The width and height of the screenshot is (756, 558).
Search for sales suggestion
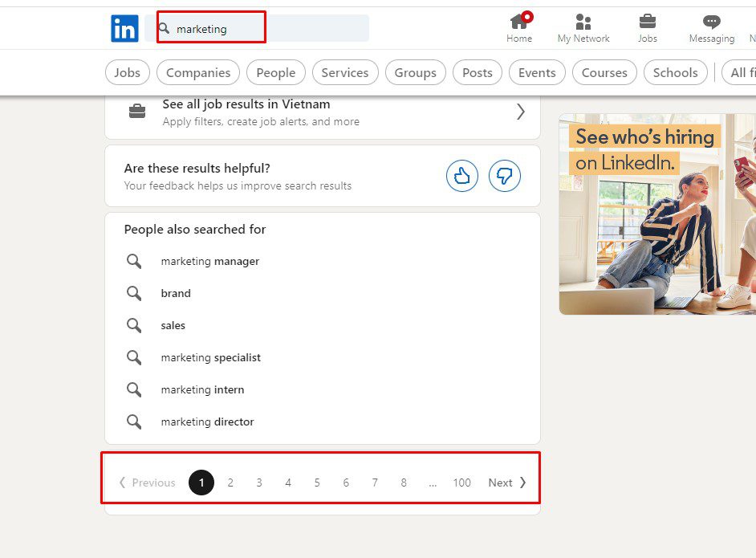[173, 325]
